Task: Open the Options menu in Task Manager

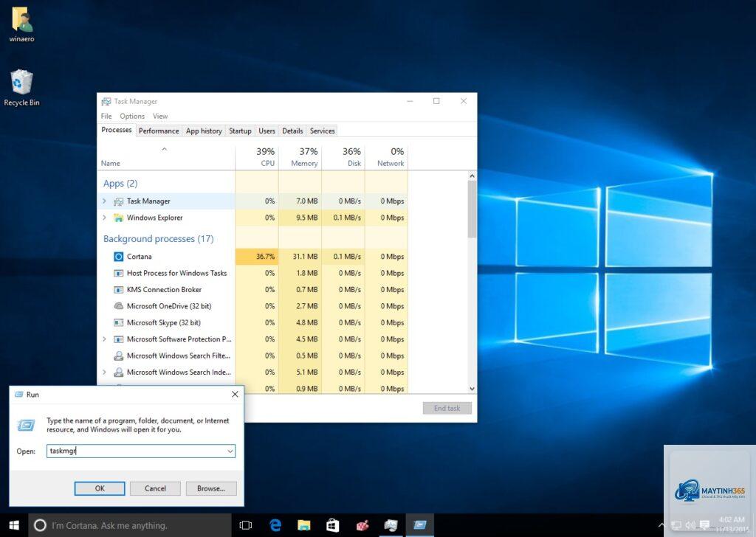Action: pos(132,116)
